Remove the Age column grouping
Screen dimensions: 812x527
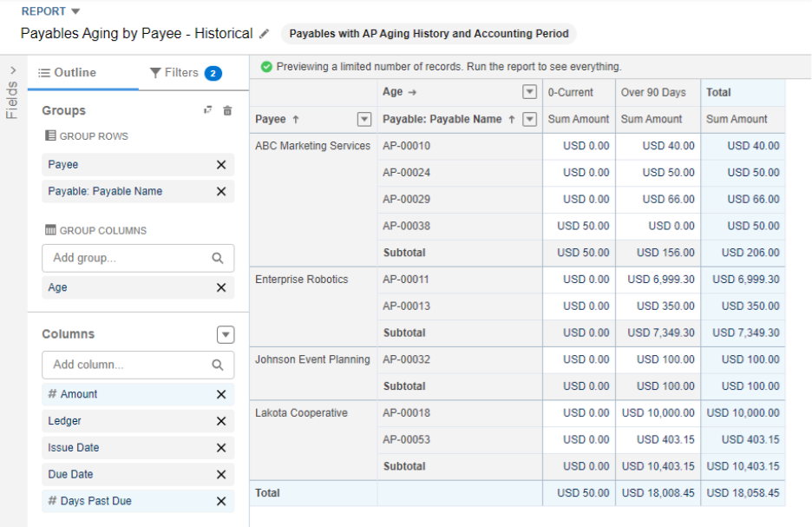click(x=221, y=287)
